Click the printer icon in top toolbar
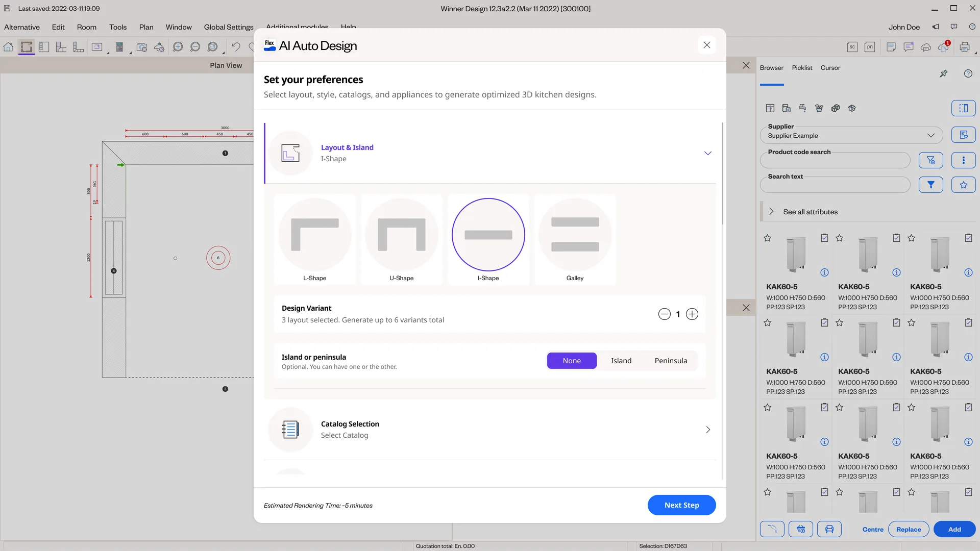 pos(964,47)
